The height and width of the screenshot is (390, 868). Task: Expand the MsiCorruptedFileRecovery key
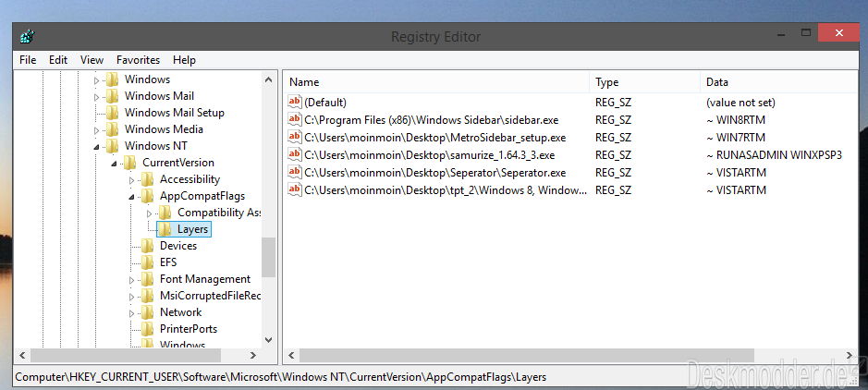(132, 297)
